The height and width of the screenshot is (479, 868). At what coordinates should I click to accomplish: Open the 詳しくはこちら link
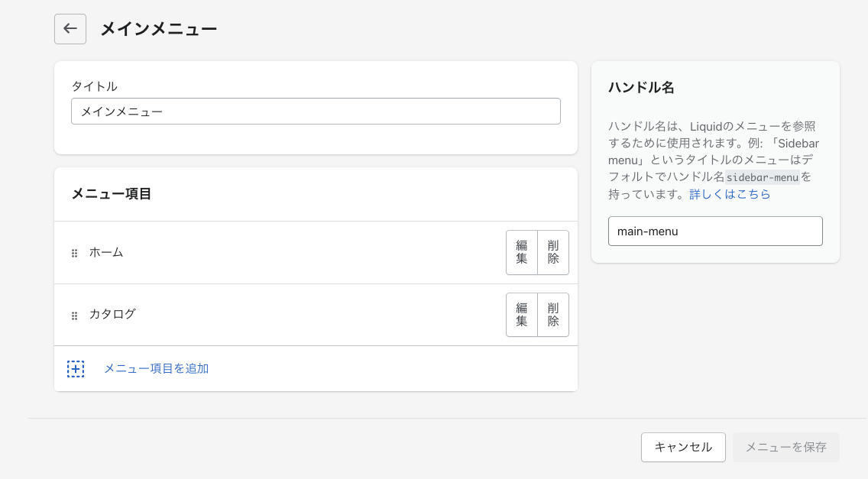click(x=730, y=194)
